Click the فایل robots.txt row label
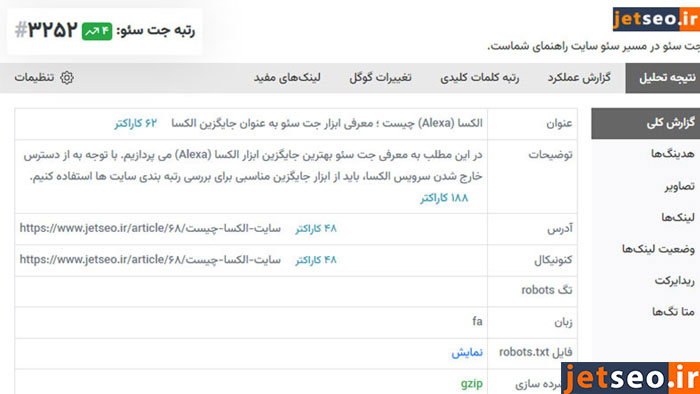Image resolution: width=700 pixels, height=394 pixels. tap(535, 353)
